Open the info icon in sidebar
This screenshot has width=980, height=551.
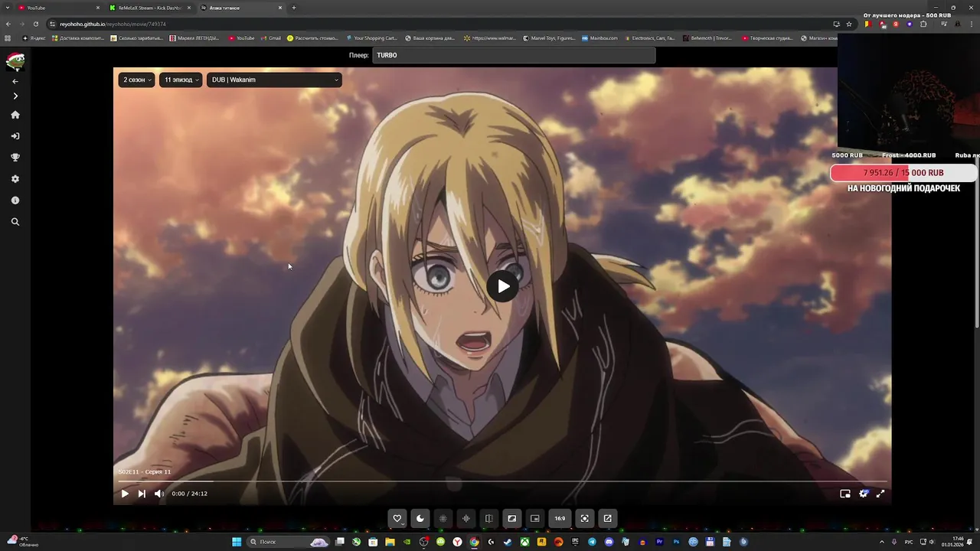15,201
